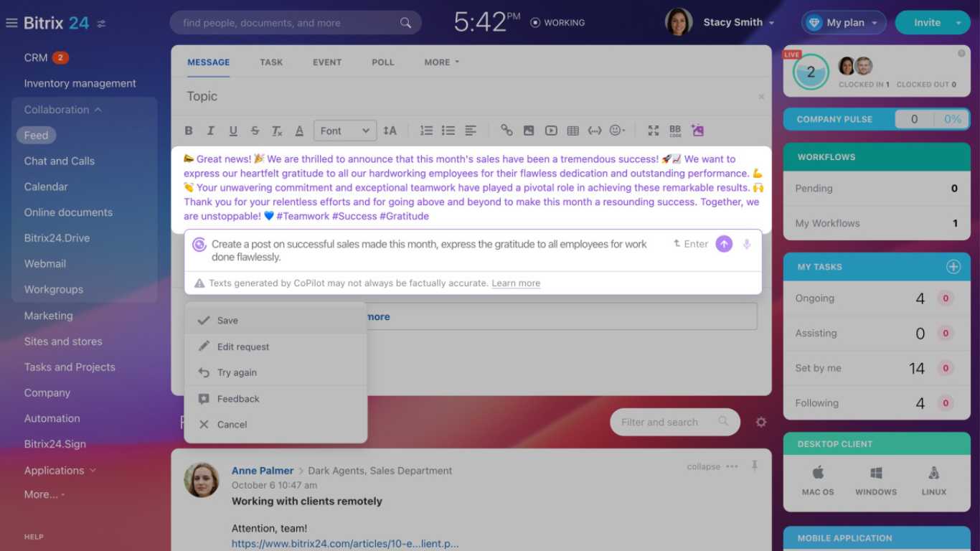Open Anne Palmer's profile link
The width and height of the screenshot is (980, 551).
pos(263,471)
